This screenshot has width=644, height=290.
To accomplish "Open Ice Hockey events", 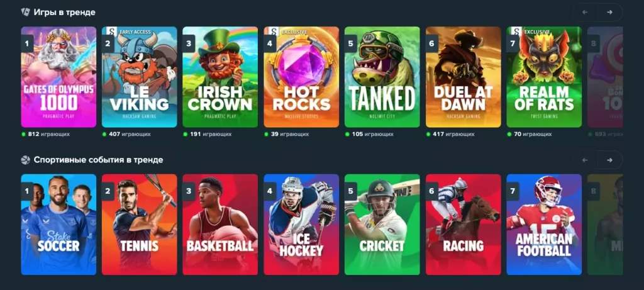I will [301, 225].
